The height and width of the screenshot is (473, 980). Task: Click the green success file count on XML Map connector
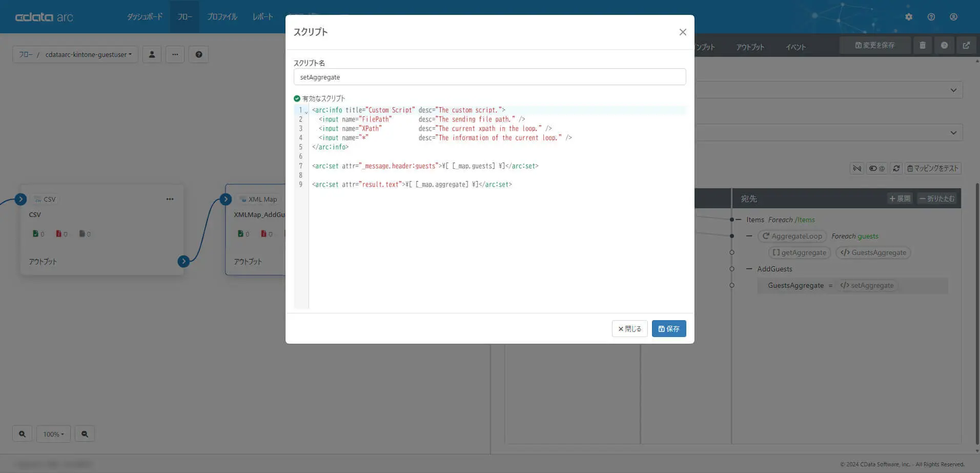[243, 234]
